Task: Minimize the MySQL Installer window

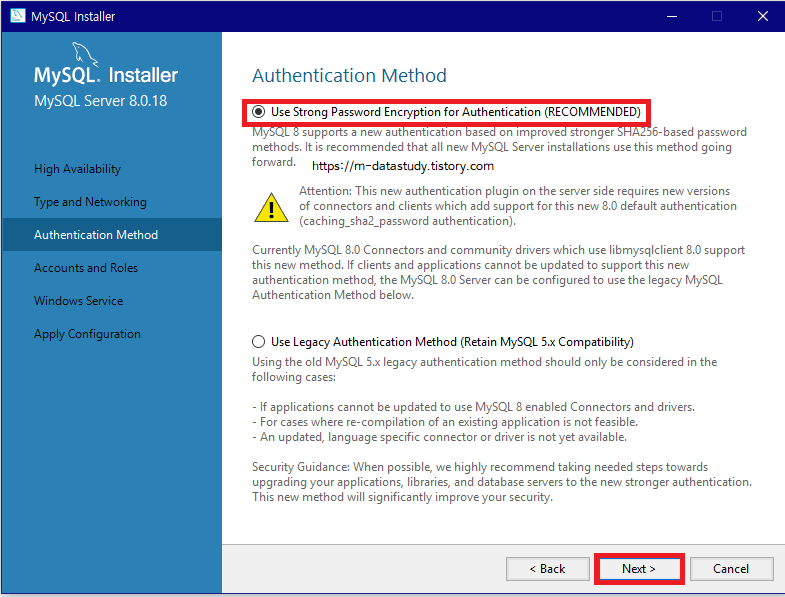Action: click(x=672, y=16)
